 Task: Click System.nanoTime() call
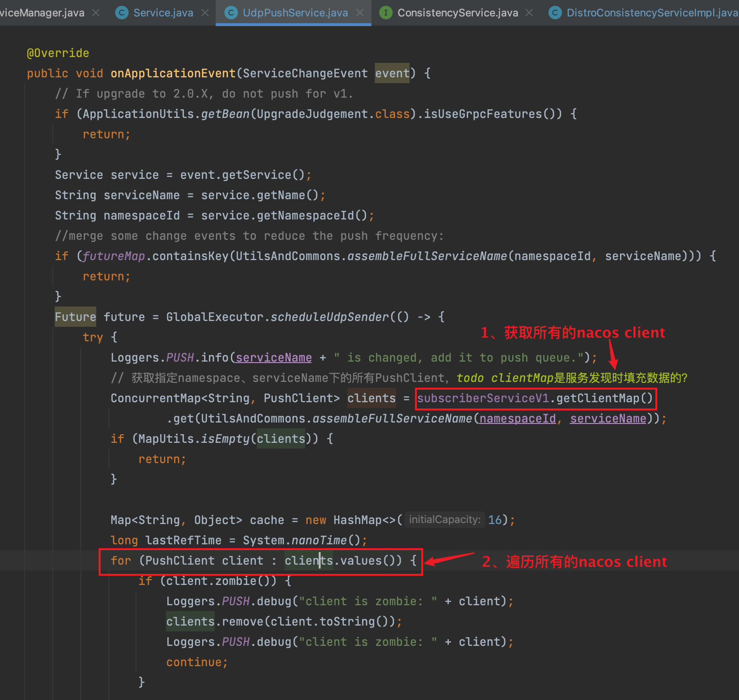coord(302,540)
